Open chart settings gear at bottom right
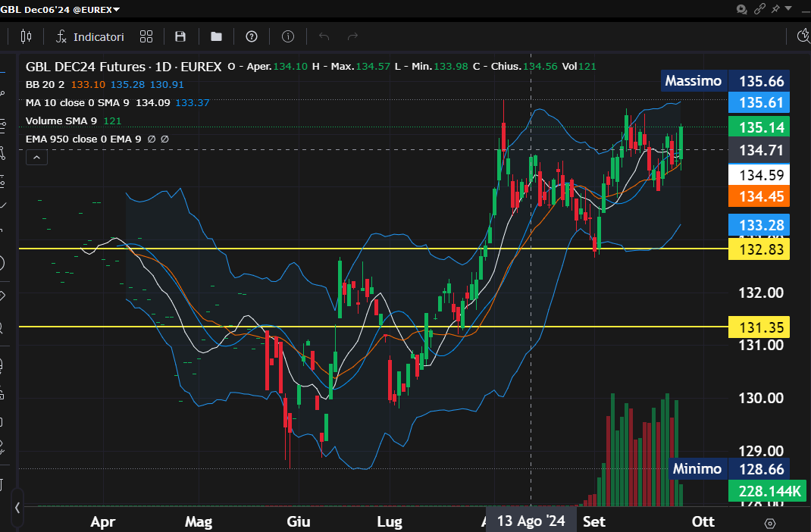This screenshot has height=532, width=811. click(770, 523)
